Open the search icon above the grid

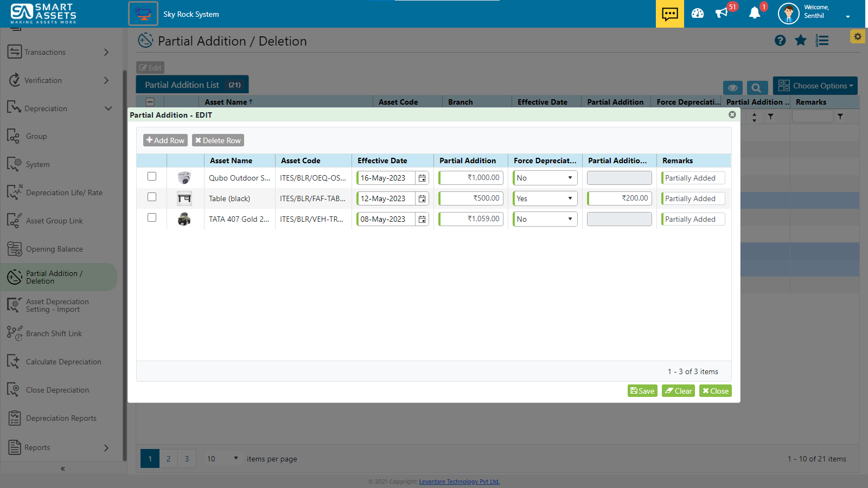pos(757,87)
